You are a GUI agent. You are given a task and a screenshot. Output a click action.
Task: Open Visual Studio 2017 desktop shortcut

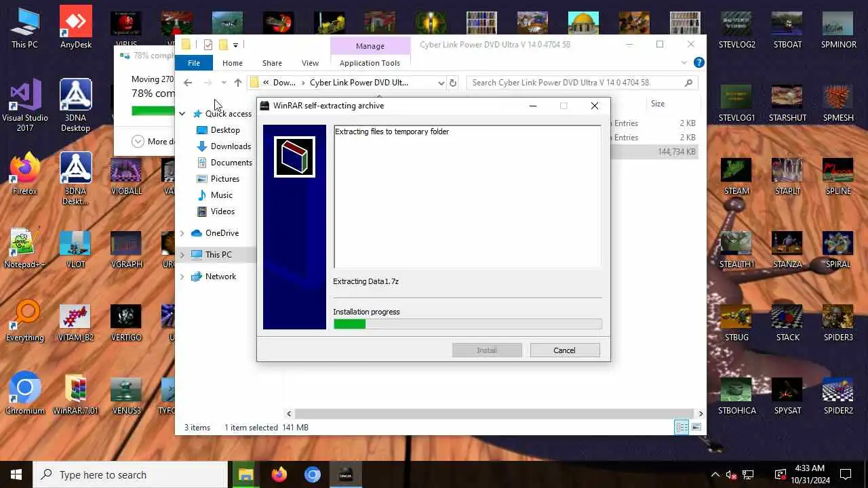tap(25, 106)
